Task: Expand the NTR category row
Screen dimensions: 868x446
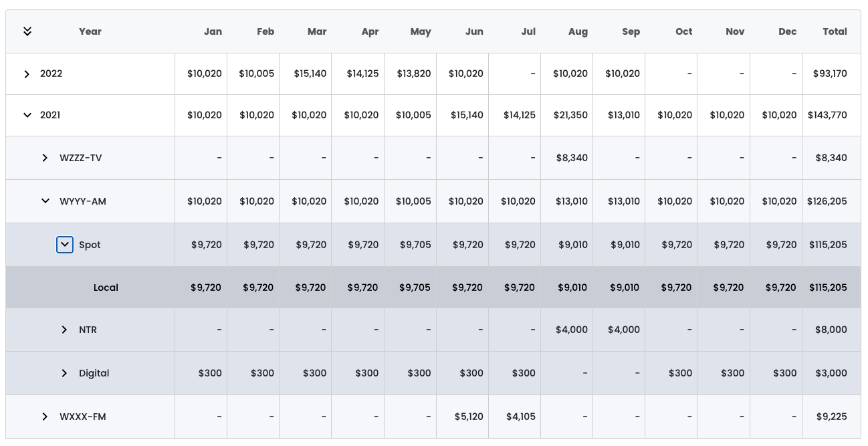Action: [64, 330]
